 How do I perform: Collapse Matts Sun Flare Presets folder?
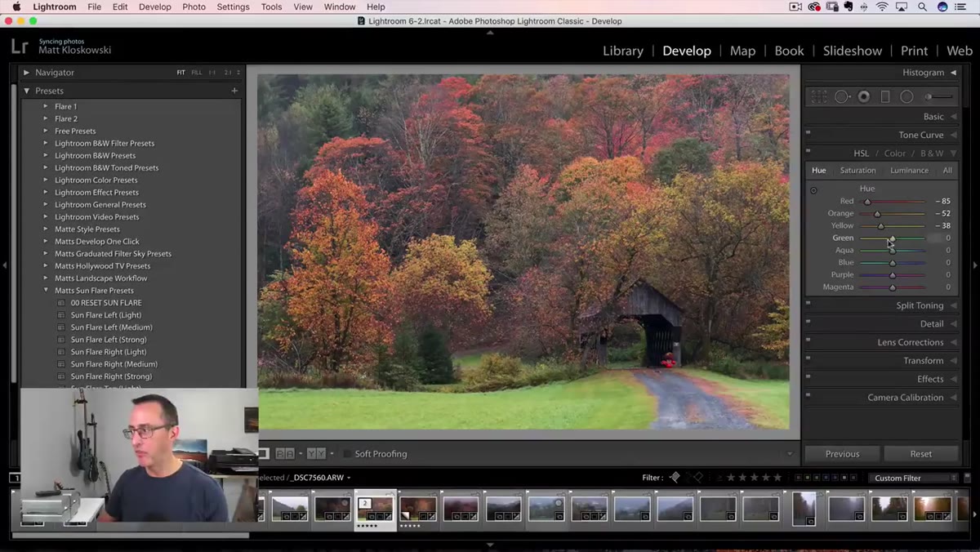(46, 290)
